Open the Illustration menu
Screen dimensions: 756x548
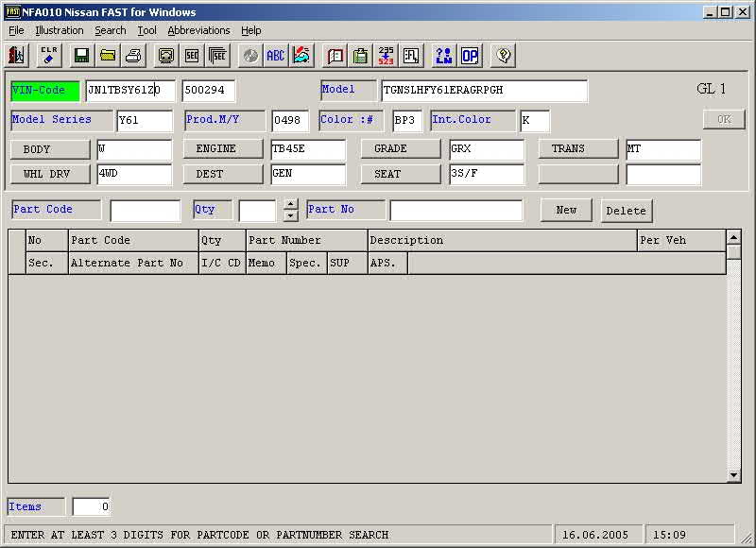pos(60,30)
